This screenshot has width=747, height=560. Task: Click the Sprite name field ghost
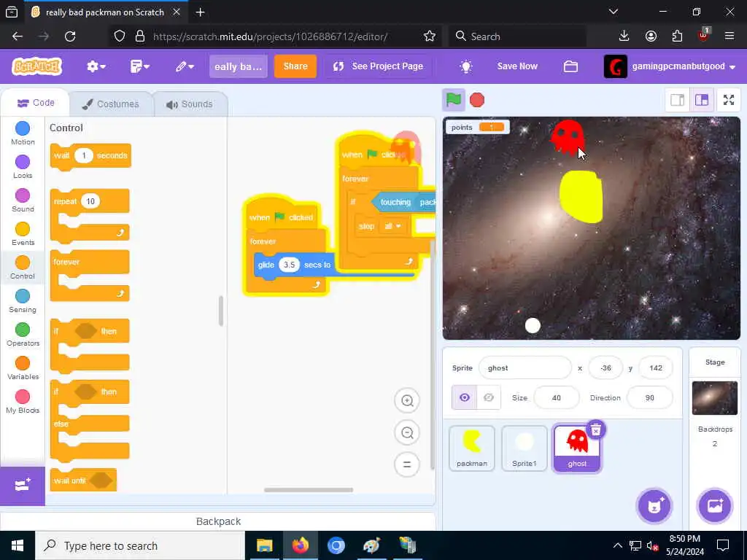pyautogui.click(x=525, y=368)
